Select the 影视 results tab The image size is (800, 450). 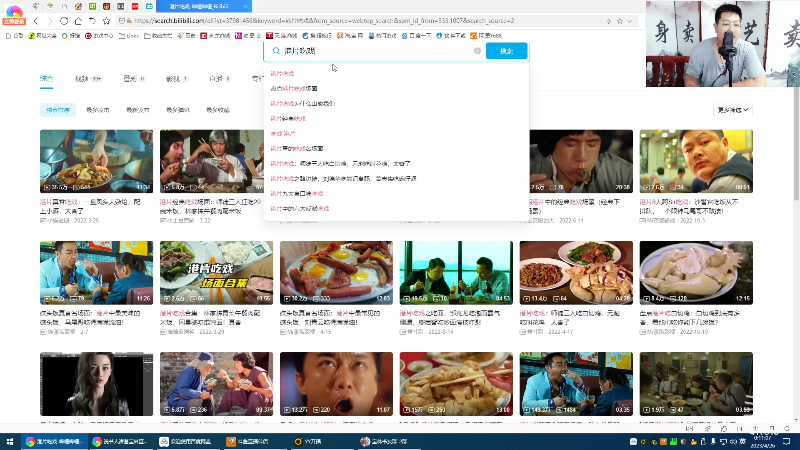tap(177, 79)
